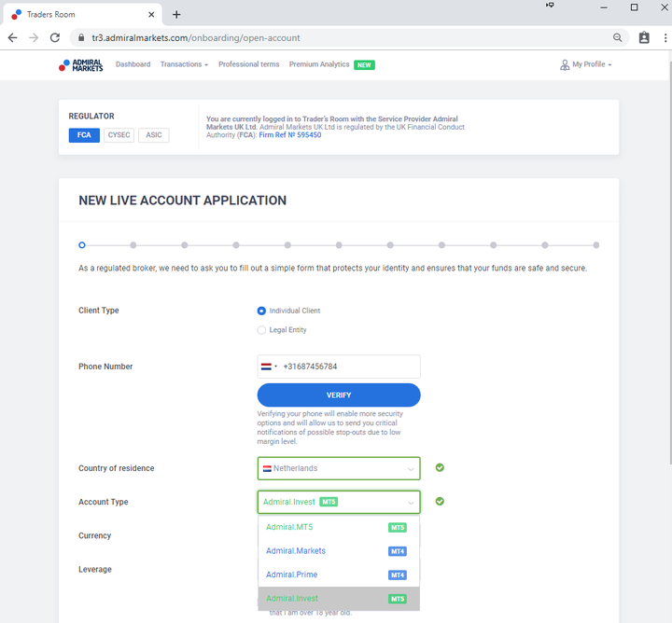
Task: Click the second step dot in progress bar
Action: 133,245
